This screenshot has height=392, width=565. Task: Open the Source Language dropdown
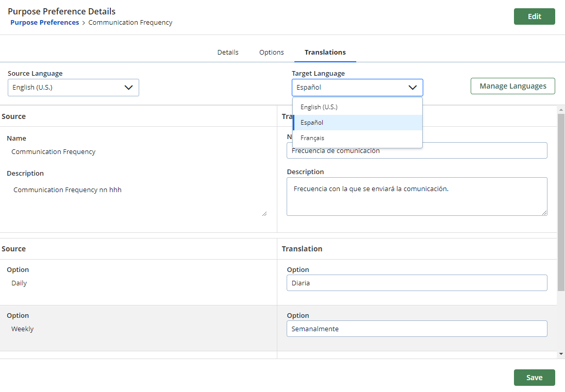pyautogui.click(x=73, y=88)
